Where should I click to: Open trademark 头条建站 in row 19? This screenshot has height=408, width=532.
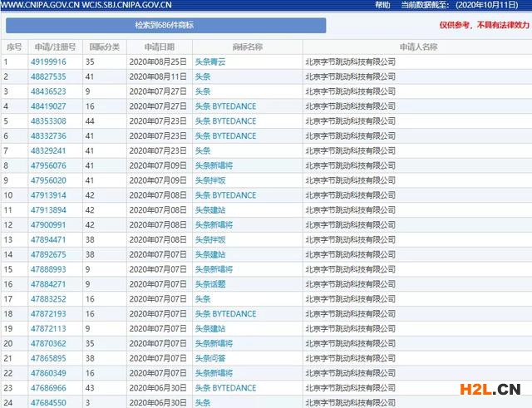(x=210, y=328)
